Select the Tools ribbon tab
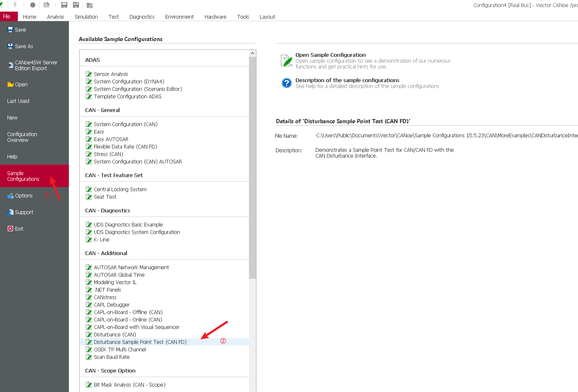Viewport: 578px width, 392px height. pyautogui.click(x=243, y=17)
